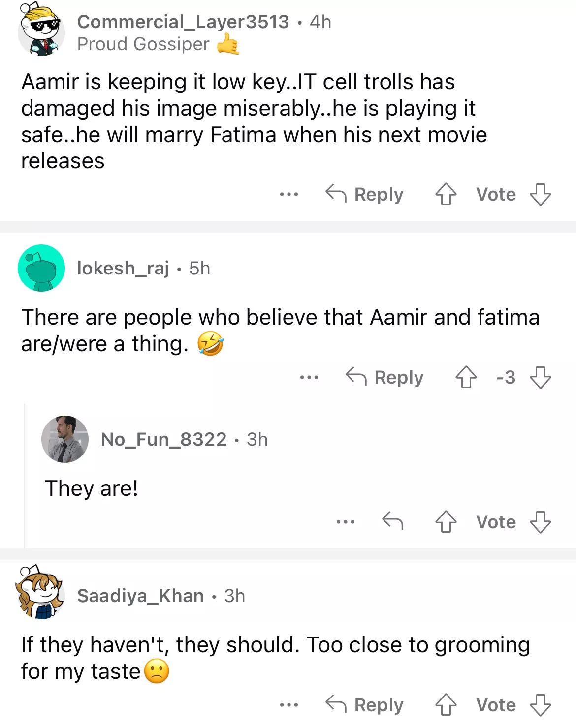Image resolution: width=576 pixels, height=728 pixels.
Task: Reply to Commercial_Layer3513's comment
Action: [365, 194]
